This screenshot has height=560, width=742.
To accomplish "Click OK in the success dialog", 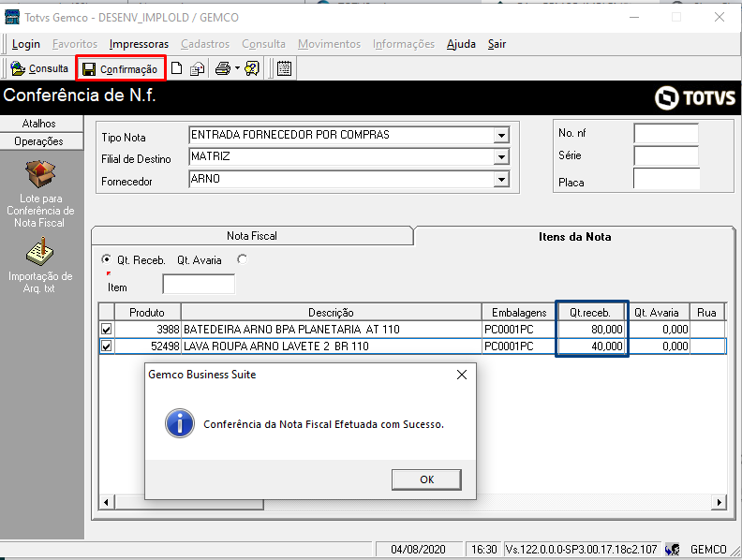I will (426, 479).
